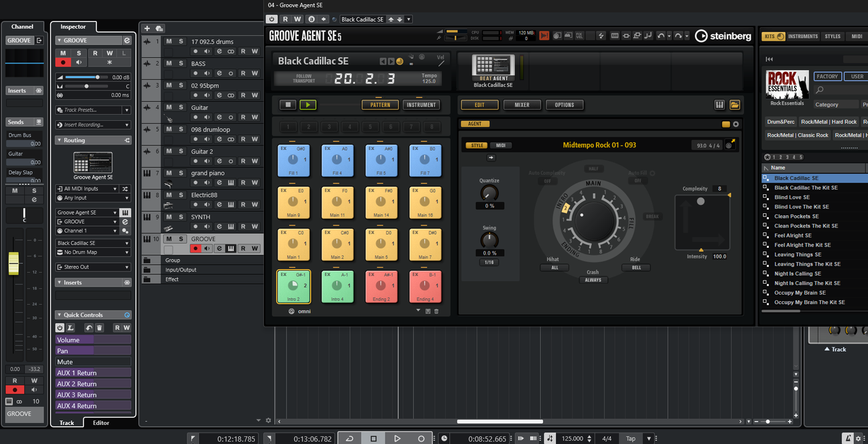Open No Drum Map dropdown
This screenshot has height=444, width=868.
(x=93, y=252)
